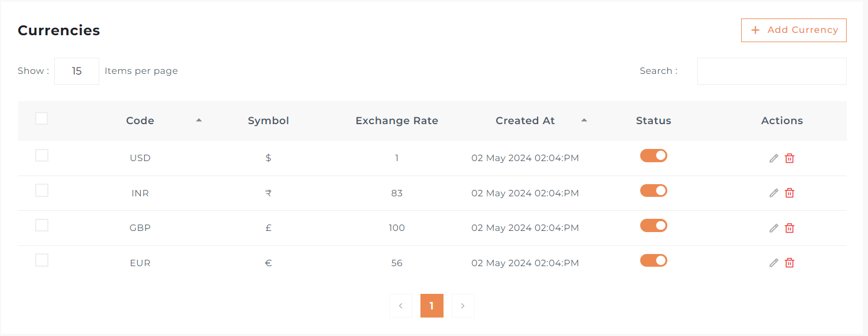Focus the Search input field
The image size is (868, 336).
coord(772,71)
